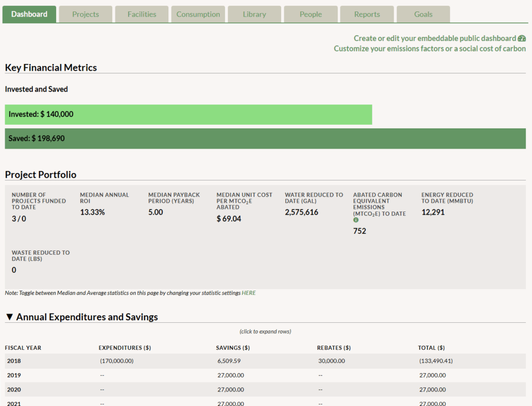
Task: Switch to the People tab
Action: 311,15
